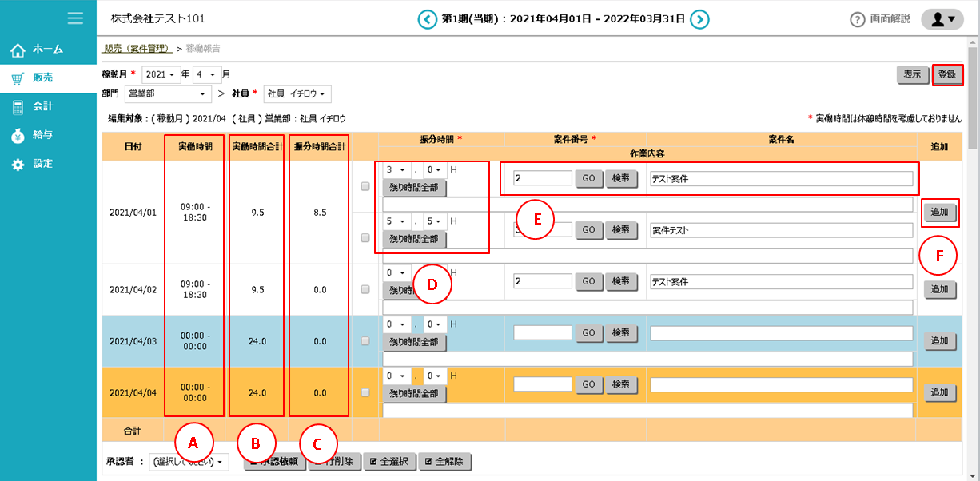Tick the checkbox for the 2021/04/03 row

365,341
